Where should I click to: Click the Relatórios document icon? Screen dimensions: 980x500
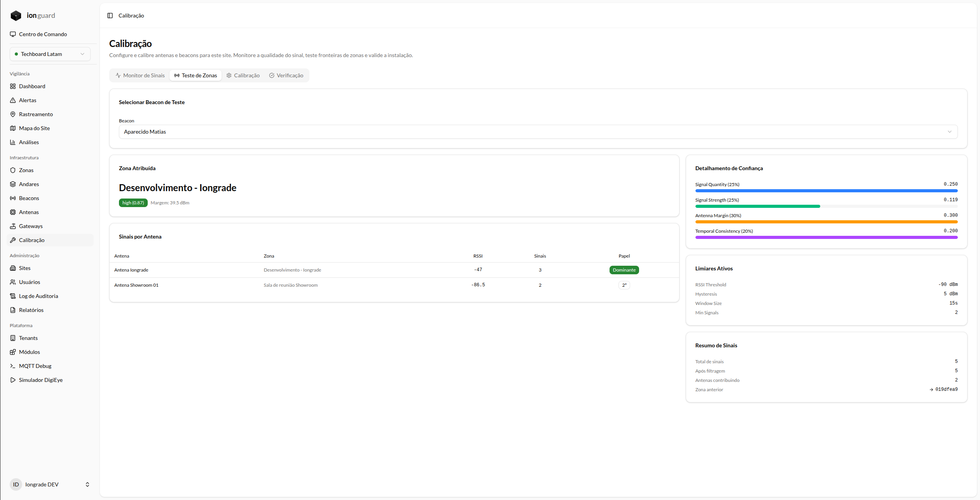[13, 310]
